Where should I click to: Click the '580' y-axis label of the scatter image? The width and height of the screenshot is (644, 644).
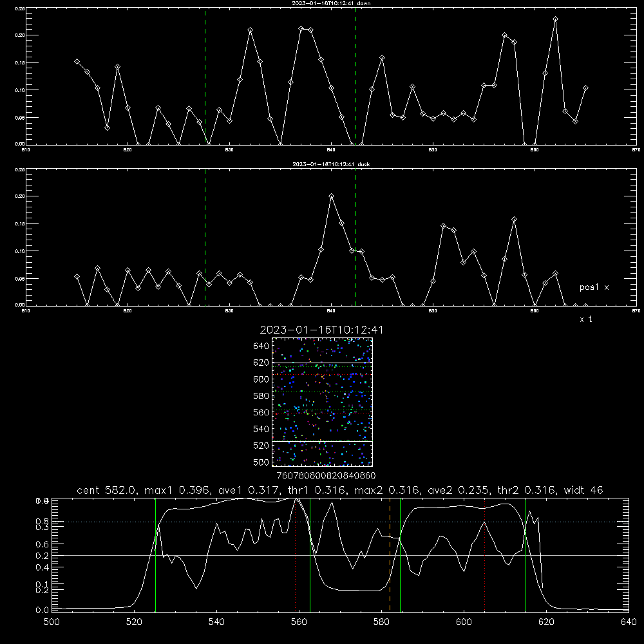click(261, 396)
